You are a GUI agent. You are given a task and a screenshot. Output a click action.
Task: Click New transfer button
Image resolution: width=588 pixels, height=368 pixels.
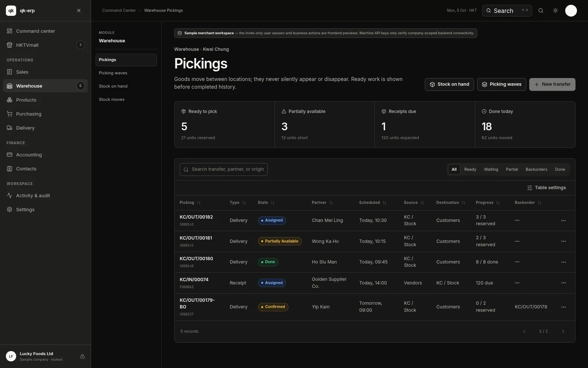coord(552,84)
